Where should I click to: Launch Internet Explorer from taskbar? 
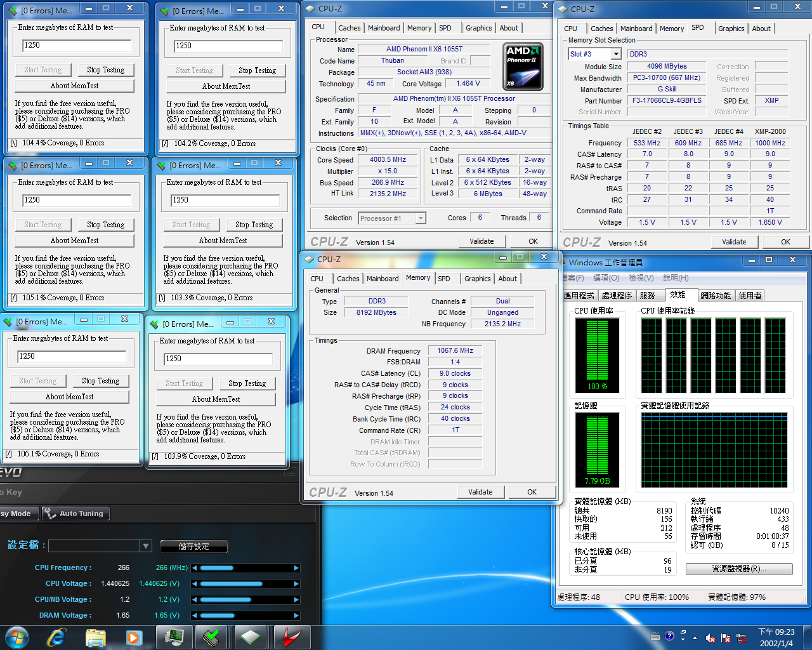coord(56,637)
